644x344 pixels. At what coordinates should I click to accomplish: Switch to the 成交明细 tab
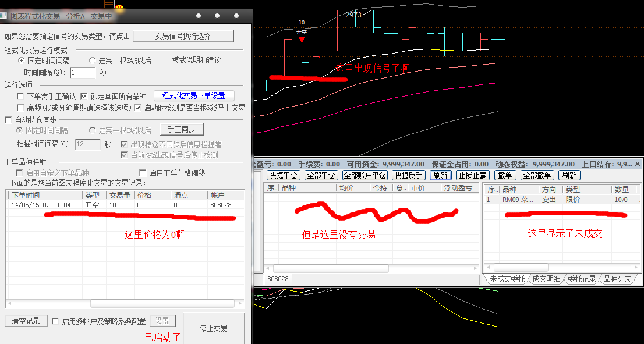pyautogui.click(x=546, y=279)
